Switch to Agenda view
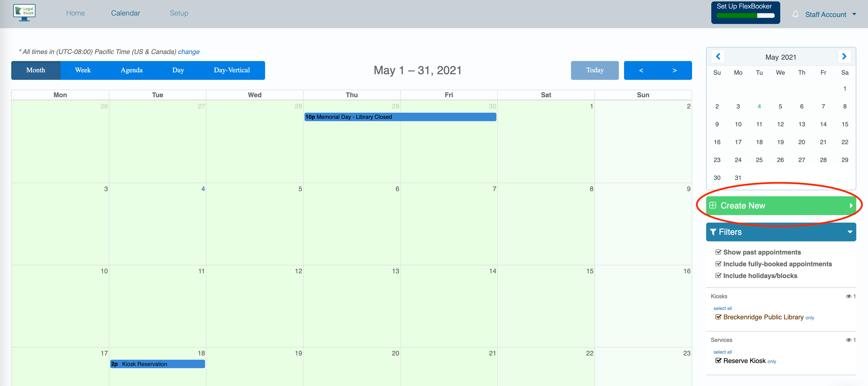This screenshot has height=386, width=868. 131,70
